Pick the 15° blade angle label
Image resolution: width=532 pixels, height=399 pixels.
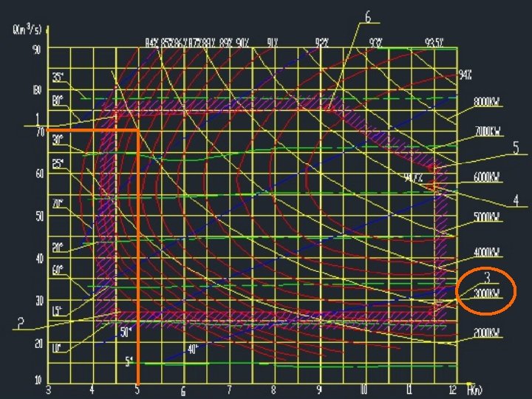click(x=58, y=311)
